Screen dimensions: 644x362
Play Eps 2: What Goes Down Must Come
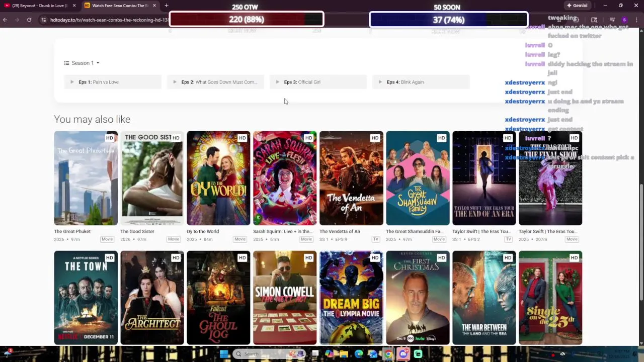215,82
